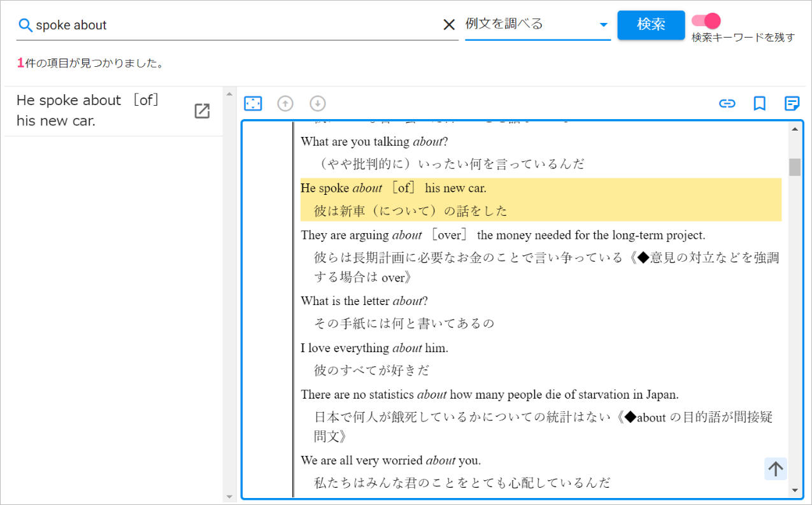Click 'There are no statistics about' sentence
The image size is (812, 505).
[490, 394]
